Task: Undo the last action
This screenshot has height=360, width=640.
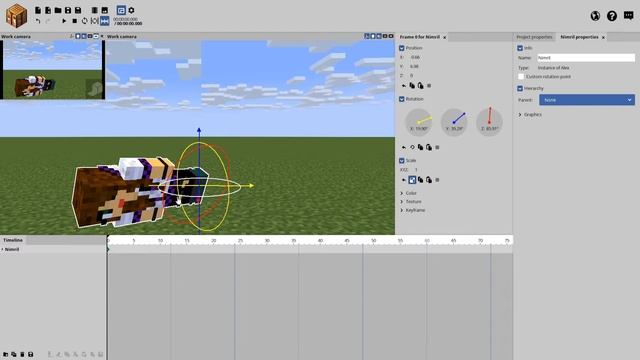Action: [38, 21]
